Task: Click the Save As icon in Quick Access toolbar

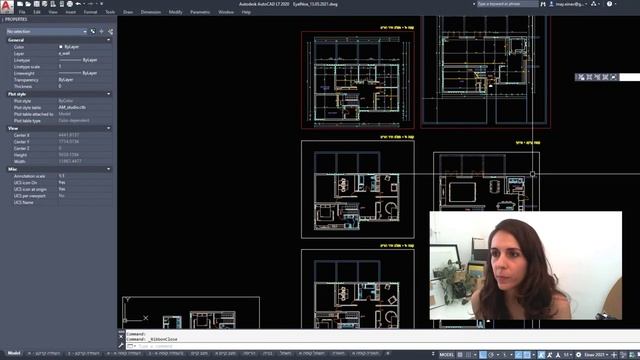Action: (44, 4)
